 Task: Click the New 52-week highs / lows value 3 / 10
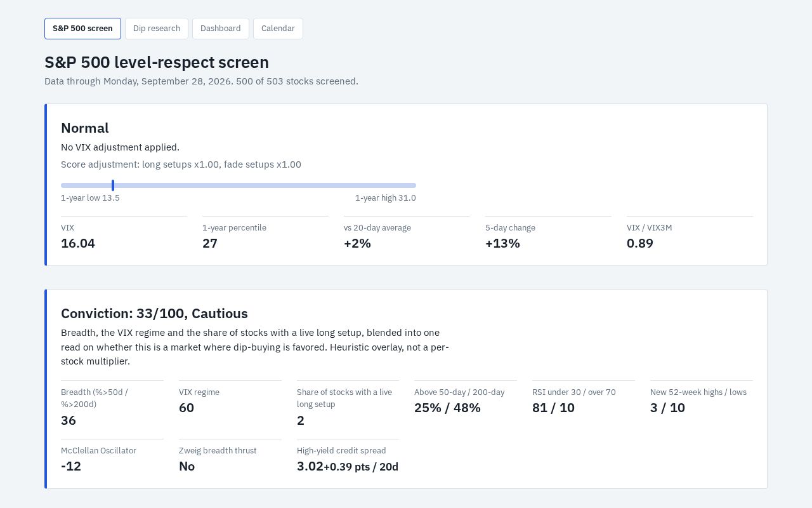click(x=667, y=408)
